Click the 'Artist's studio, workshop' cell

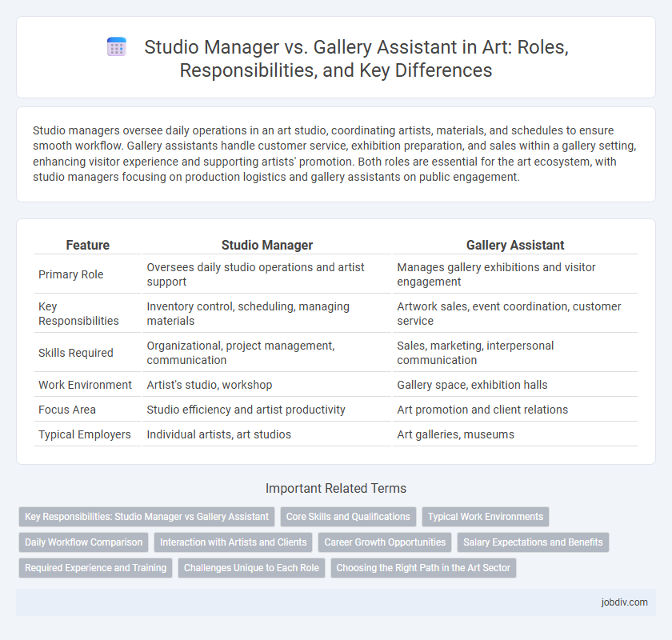pyautogui.click(x=266, y=385)
